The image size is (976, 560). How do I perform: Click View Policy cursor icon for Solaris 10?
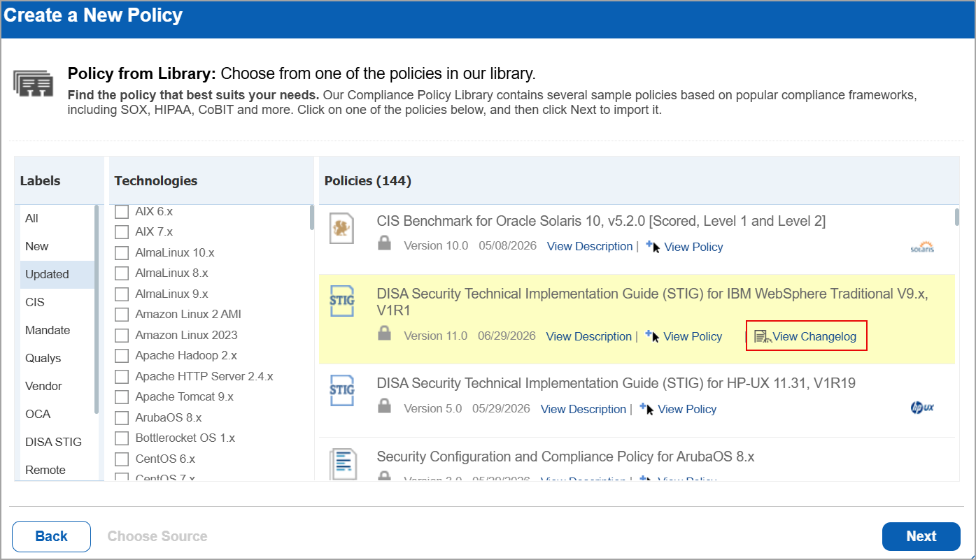[x=653, y=247]
